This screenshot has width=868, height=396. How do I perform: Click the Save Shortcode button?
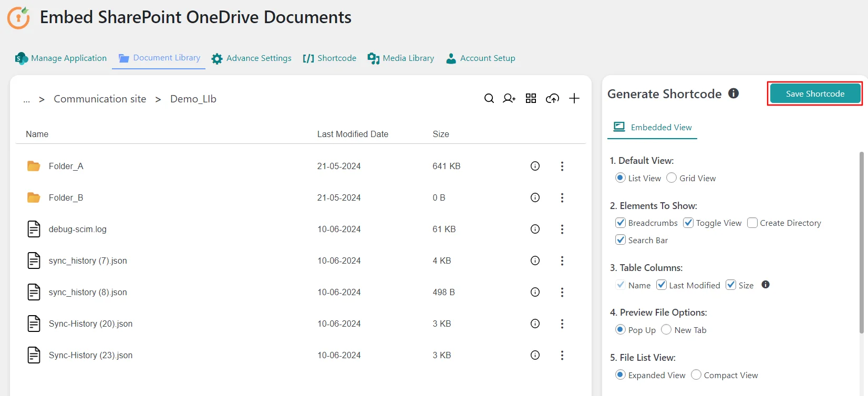(815, 93)
